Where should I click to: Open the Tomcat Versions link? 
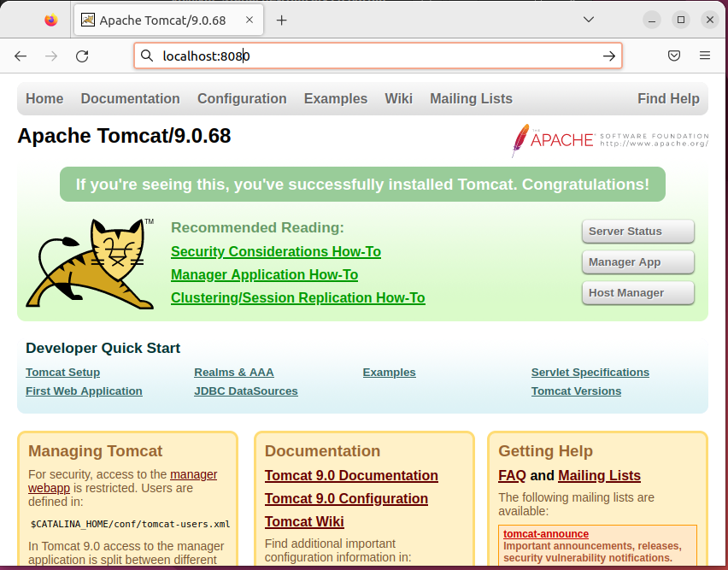pyautogui.click(x=576, y=391)
